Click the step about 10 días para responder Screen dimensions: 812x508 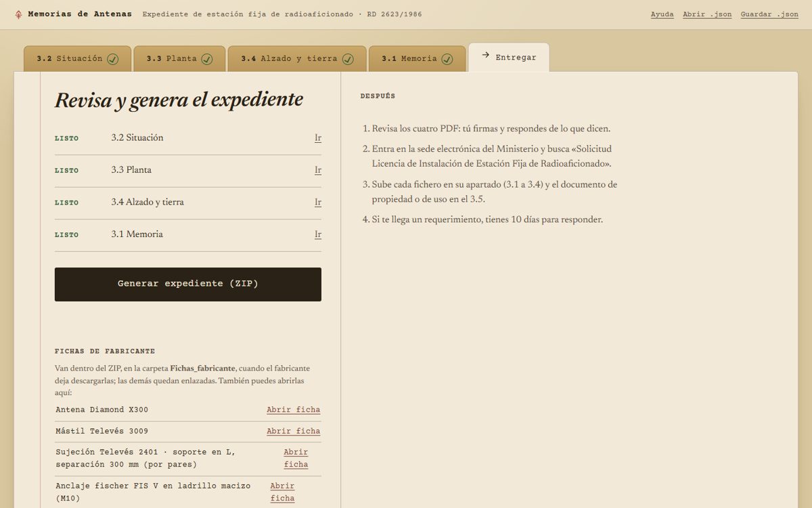(x=487, y=219)
